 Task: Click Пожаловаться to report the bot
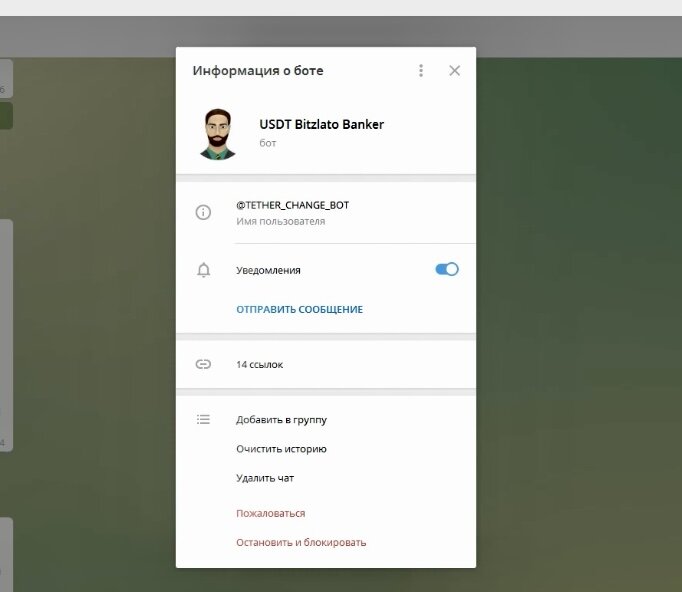[x=271, y=513]
